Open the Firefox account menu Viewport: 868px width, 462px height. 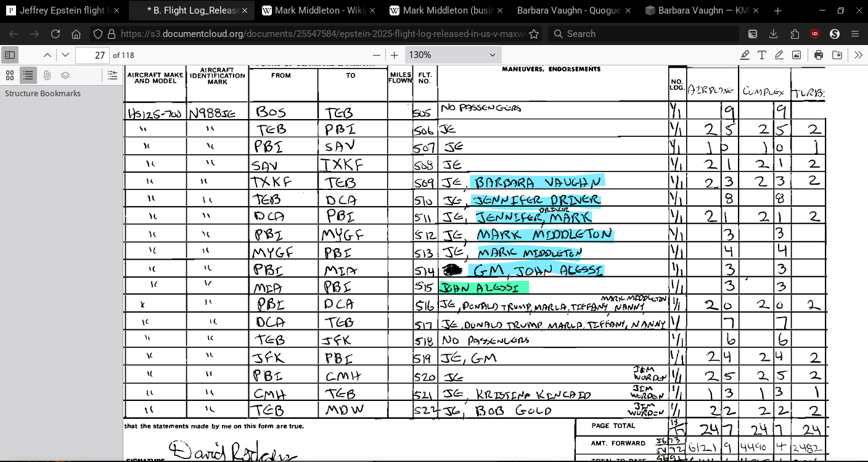(x=835, y=34)
